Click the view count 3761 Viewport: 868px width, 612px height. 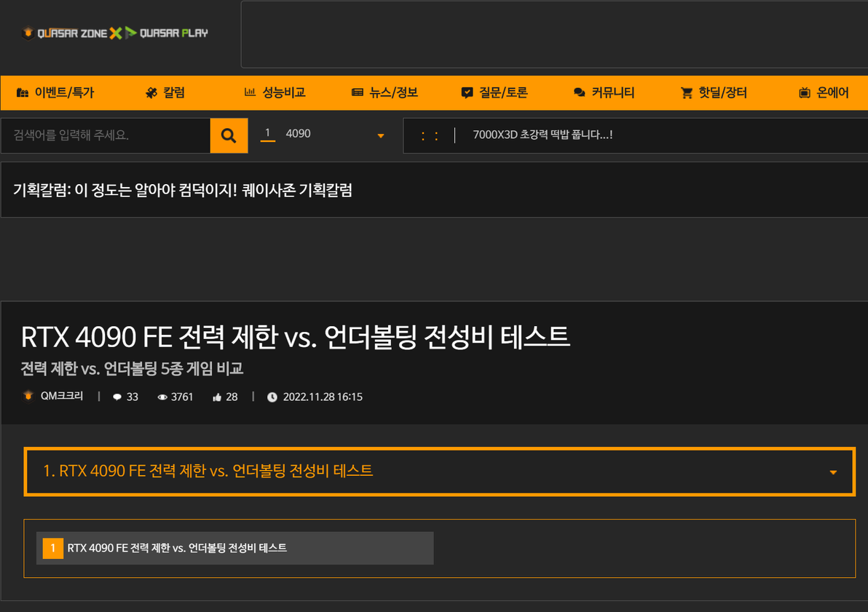[x=182, y=397]
